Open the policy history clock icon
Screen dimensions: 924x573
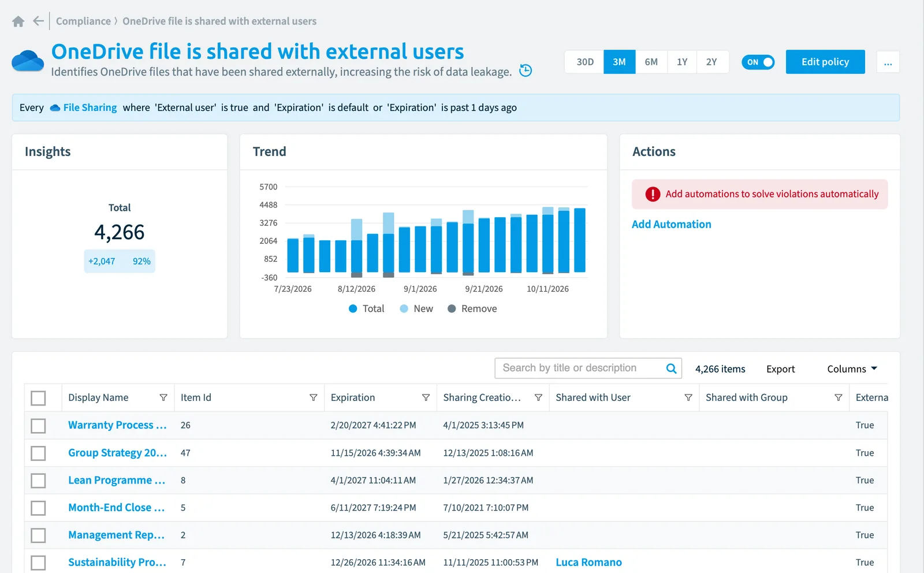526,70
